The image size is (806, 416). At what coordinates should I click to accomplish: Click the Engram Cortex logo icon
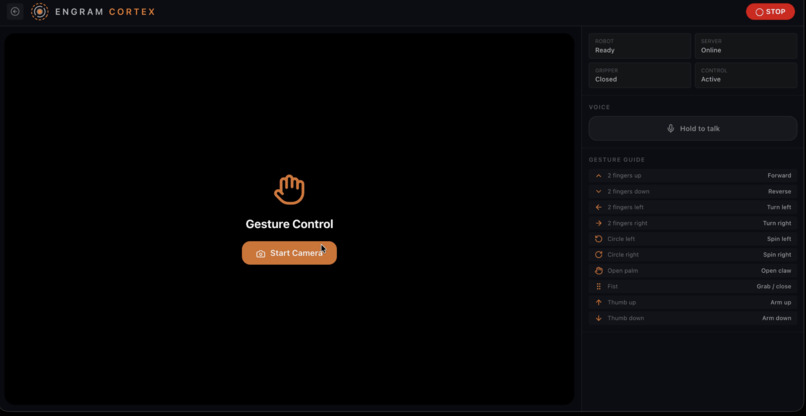tap(40, 11)
